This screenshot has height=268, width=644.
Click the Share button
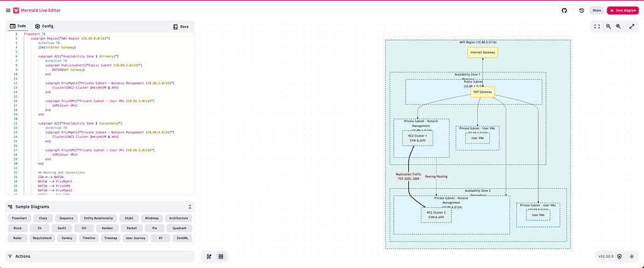pyautogui.click(x=597, y=10)
